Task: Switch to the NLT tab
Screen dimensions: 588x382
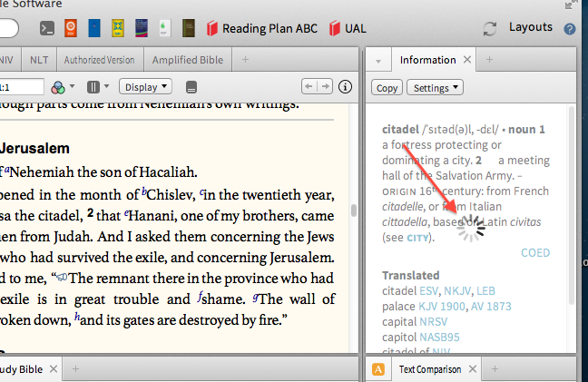Action: point(39,60)
